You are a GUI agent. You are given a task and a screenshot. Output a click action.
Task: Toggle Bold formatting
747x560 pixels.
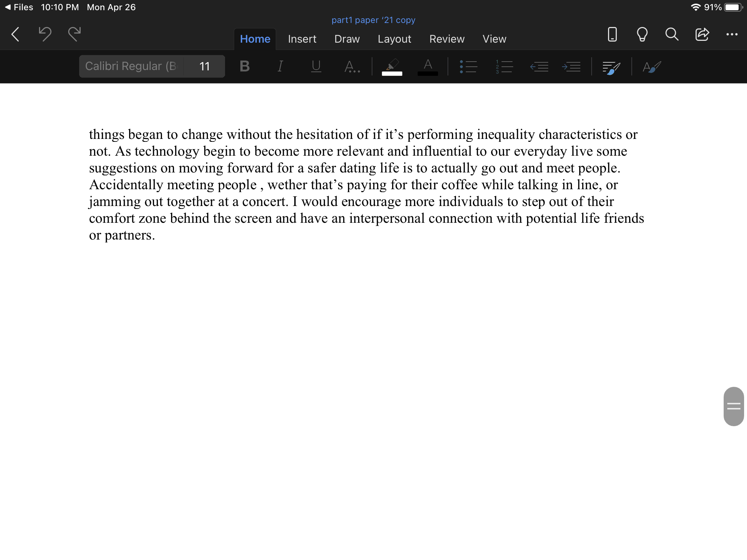click(245, 66)
